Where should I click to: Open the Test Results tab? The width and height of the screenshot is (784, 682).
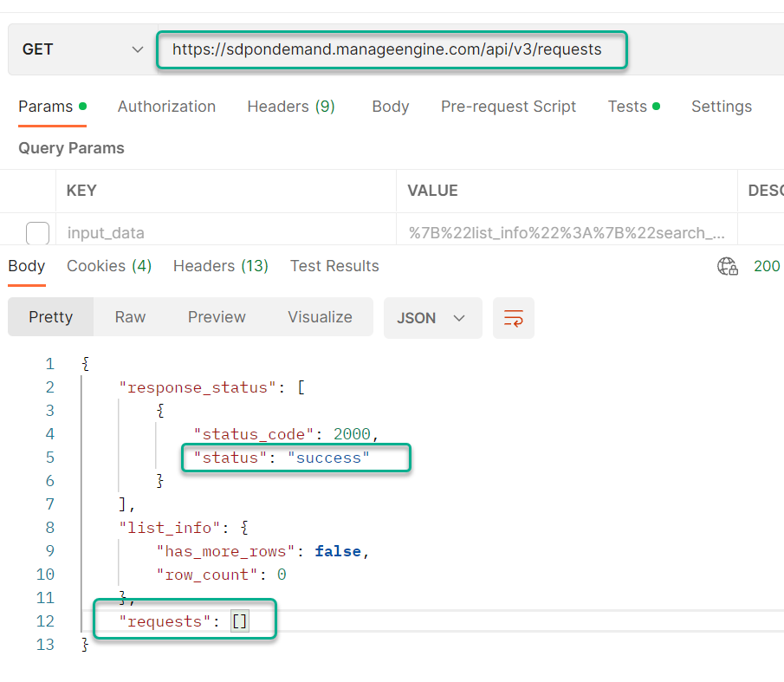(334, 266)
